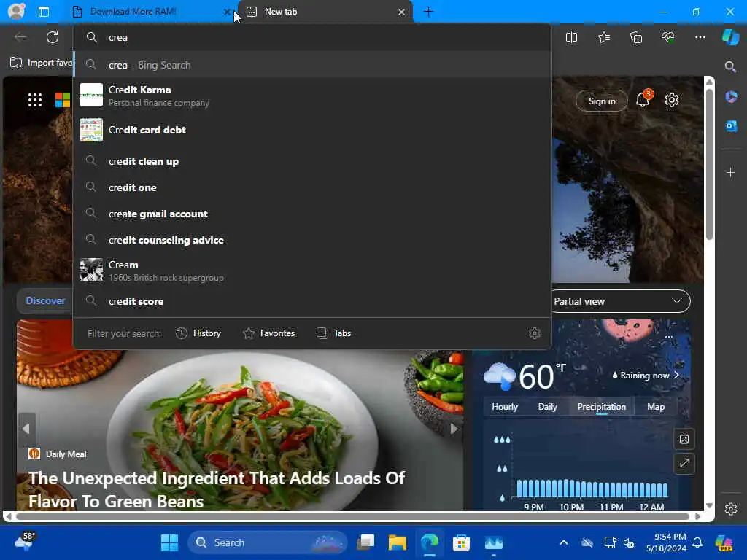
Task: Select the Discover feed tab
Action: click(x=45, y=301)
